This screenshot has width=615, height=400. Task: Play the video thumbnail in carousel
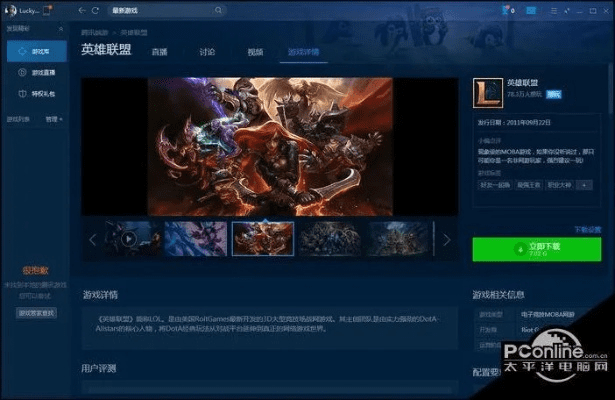[129, 238]
